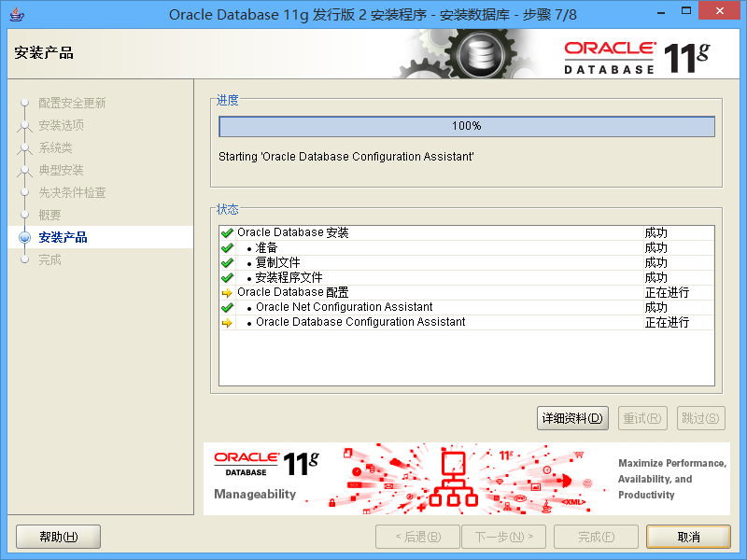Close the Oracle installer window
The height and width of the screenshot is (560, 747).
coord(720,10)
